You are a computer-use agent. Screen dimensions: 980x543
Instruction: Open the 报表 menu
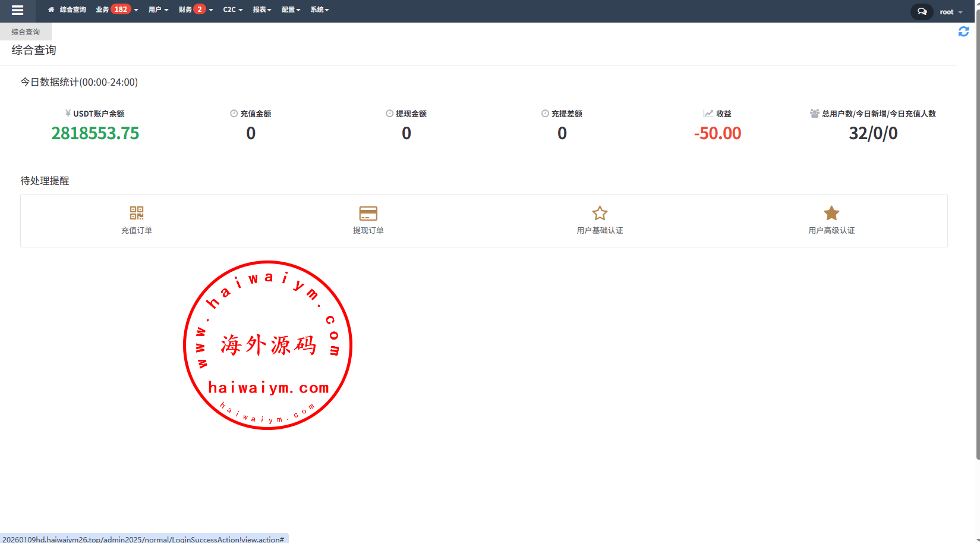click(x=261, y=10)
